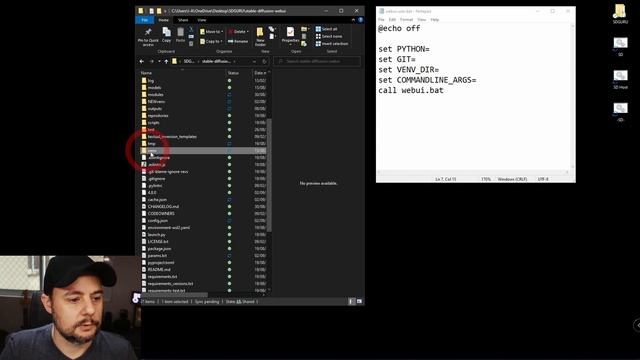Click the 'set COMMANDLINE_ARGS=' line in Notepad
The height and width of the screenshot is (360, 640).
[x=427, y=80]
